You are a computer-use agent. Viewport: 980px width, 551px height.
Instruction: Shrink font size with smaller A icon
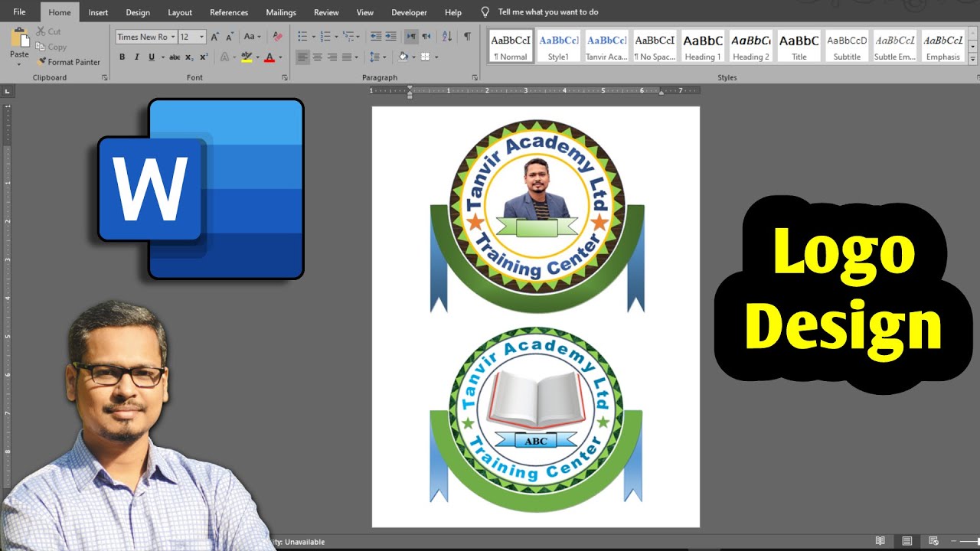(229, 37)
